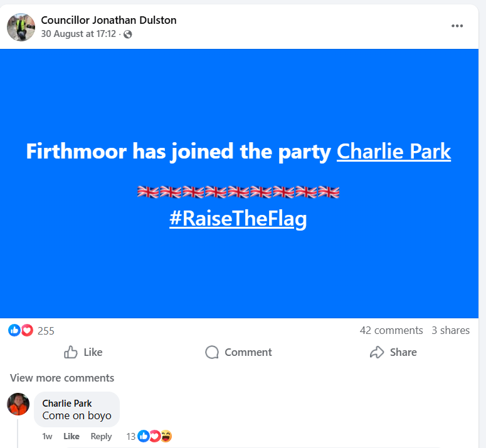This screenshot has height=448, width=486.
Task: Click the laughing emoji reaction on comment
Action: [x=166, y=436]
